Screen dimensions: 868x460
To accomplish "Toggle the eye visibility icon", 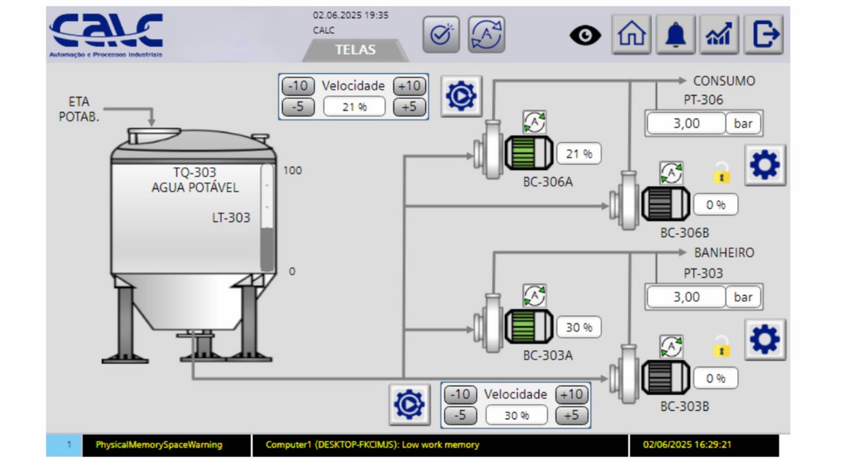I will coord(584,35).
